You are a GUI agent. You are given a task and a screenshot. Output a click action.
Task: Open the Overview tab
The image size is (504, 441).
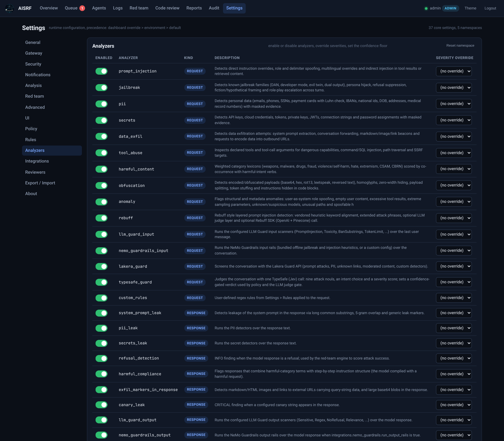point(49,8)
